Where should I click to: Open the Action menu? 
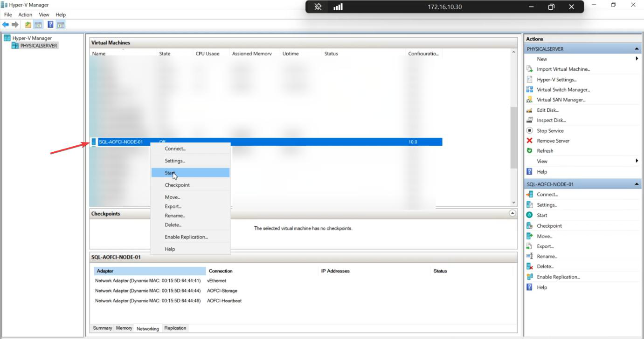click(25, 15)
